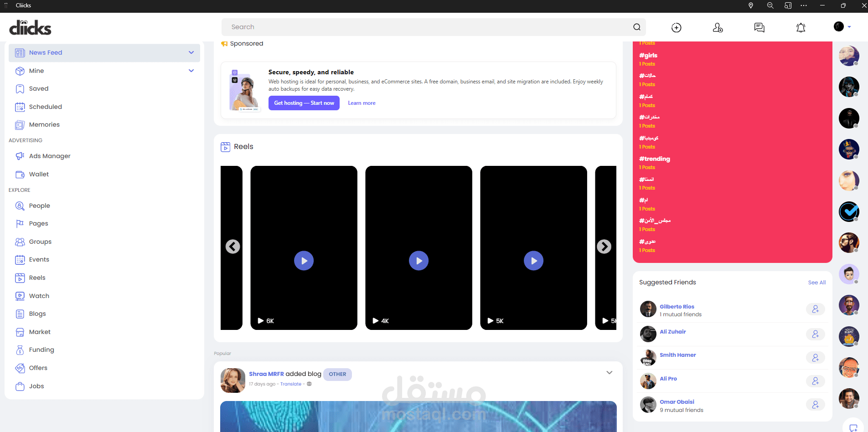868x432 pixels.
Task: Click the Offers tag icon
Action: [20, 368]
